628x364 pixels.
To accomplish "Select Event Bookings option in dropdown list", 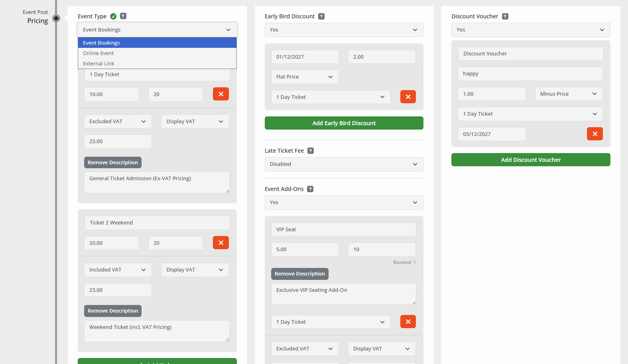I will pyautogui.click(x=157, y=43).
